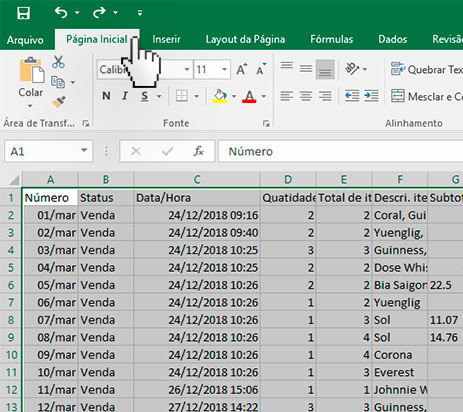Viewport: 463px width, 412px height.
Task: Open the font size dropdown
Action: pos(224,69)
